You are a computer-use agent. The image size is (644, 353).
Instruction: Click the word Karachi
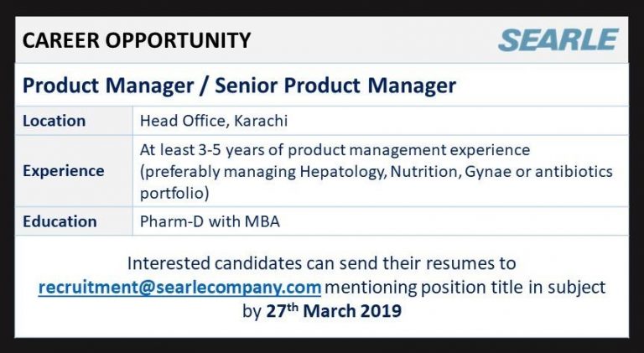[259, 121]
